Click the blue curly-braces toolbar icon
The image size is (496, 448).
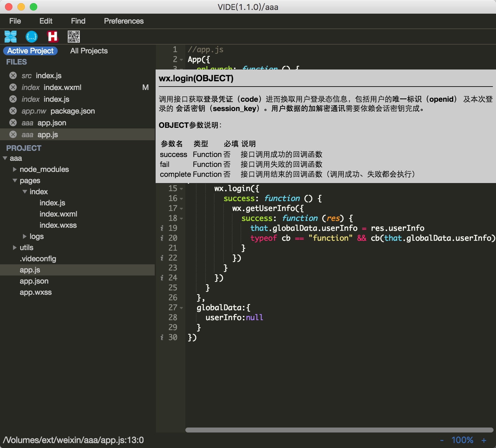(32, 37)
